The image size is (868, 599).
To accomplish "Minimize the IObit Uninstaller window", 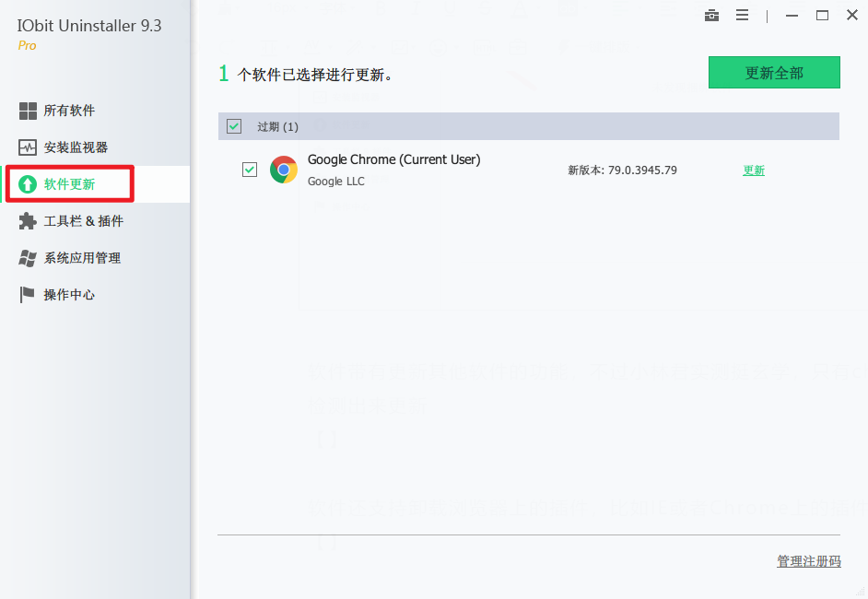I will coord(792,16).
